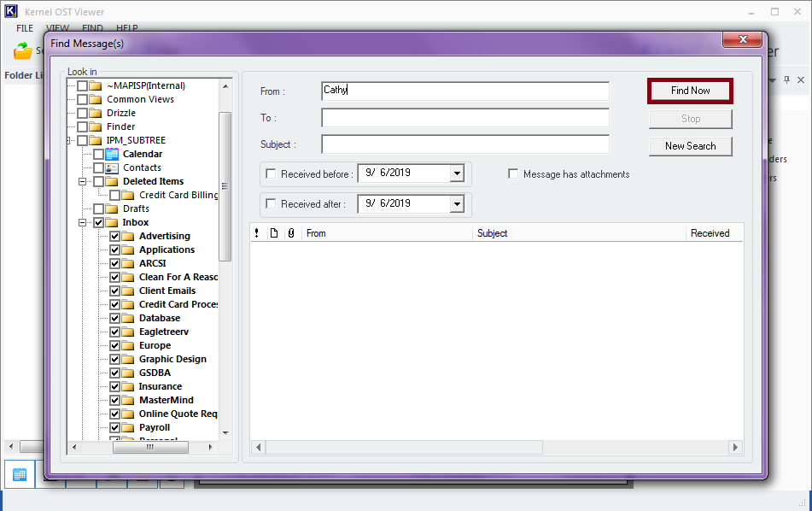Click the Deleted Items folder icon
This screenshot has height=511, width=812.
pyautogui.click(x=112, y=181)
